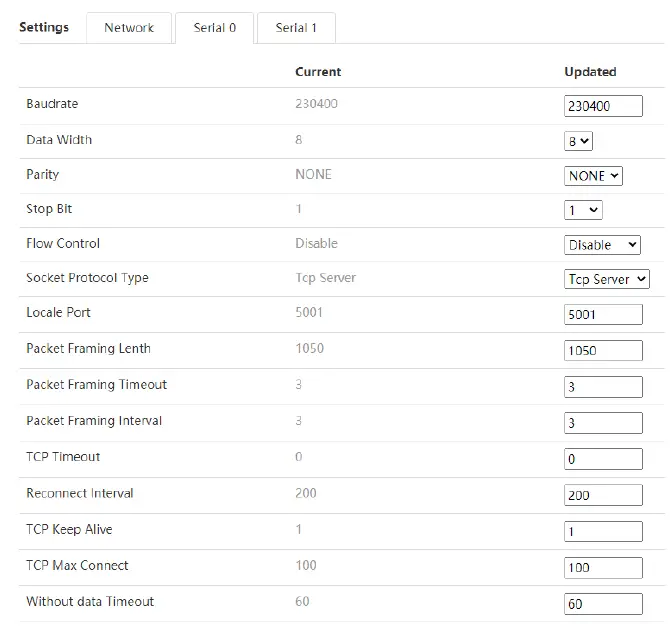The image size is (670, 630).
Task: Click the Without data Timeout field
Action: coord(603,604)
